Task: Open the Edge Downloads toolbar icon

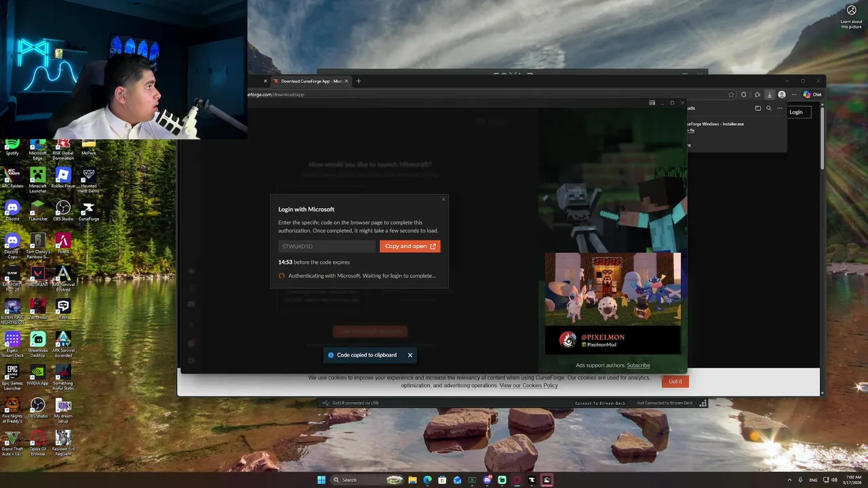Action: click(x=769, y=95)
